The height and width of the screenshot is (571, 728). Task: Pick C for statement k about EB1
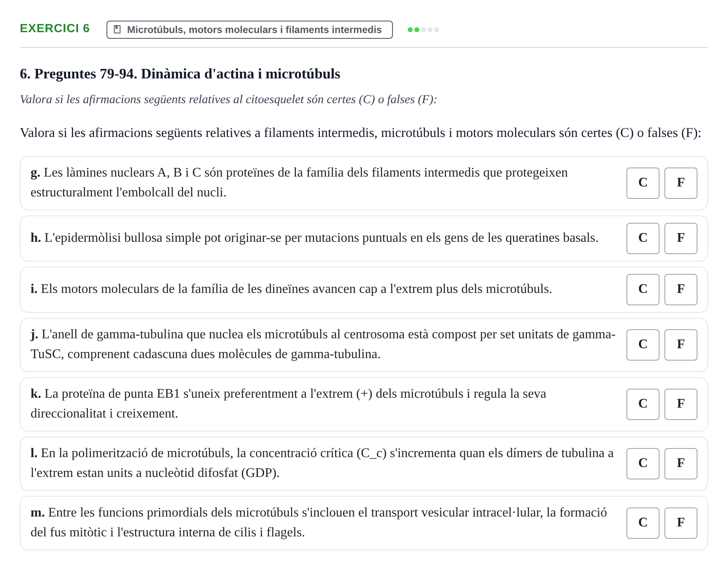pos(643,404)
